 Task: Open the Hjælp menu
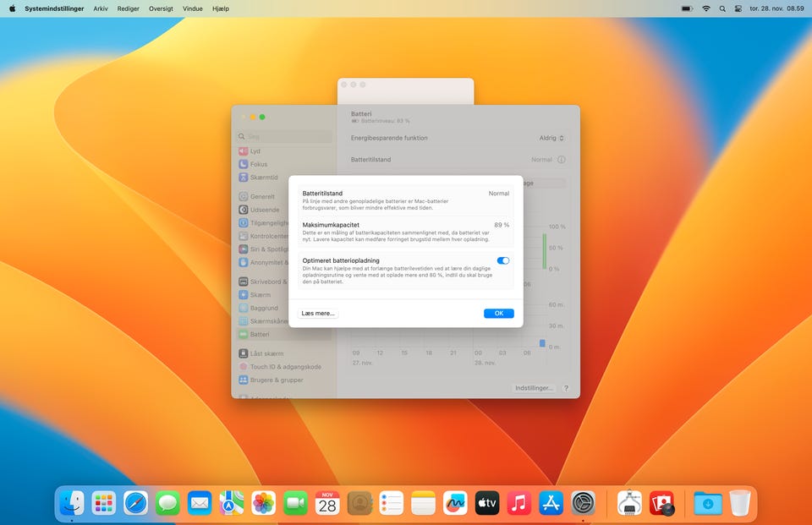[x=220, y=8]
